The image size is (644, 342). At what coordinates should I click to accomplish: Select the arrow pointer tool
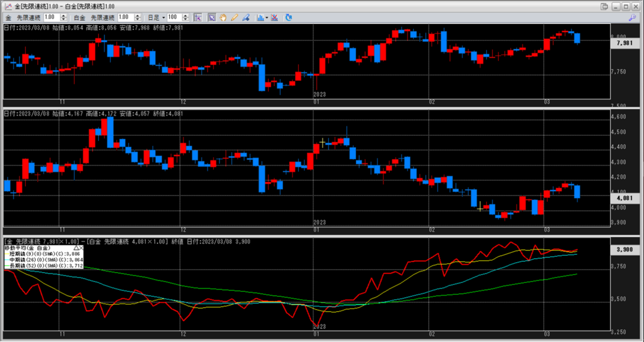tap(212, 17)
